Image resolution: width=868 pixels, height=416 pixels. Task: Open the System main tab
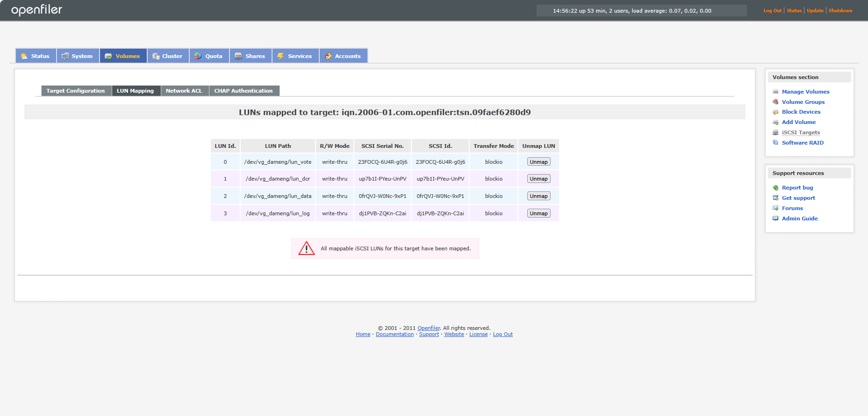78,56
